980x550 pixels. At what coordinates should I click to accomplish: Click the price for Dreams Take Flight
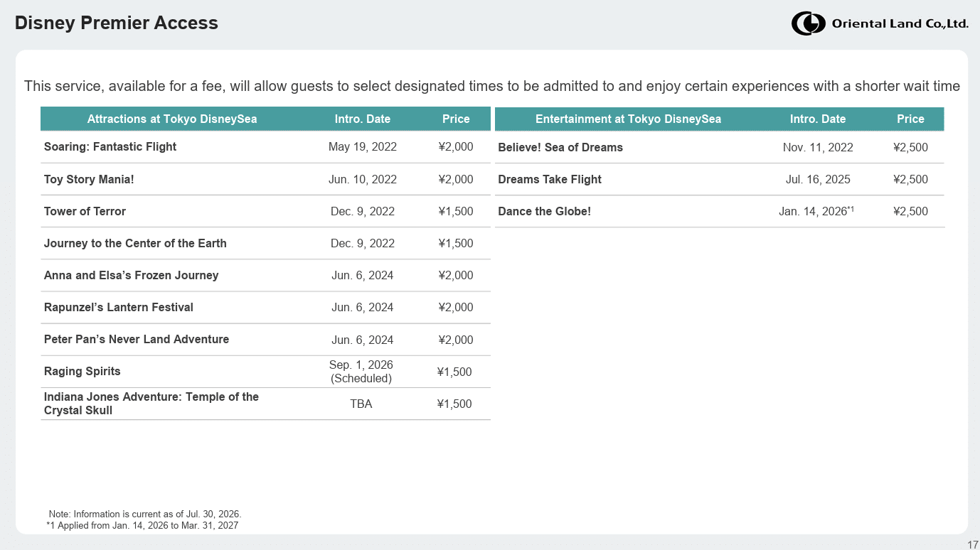click(910, 179)
